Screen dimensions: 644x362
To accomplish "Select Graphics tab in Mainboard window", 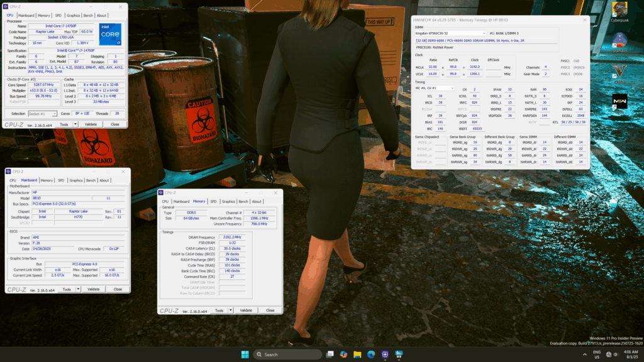I will [76, 180].
